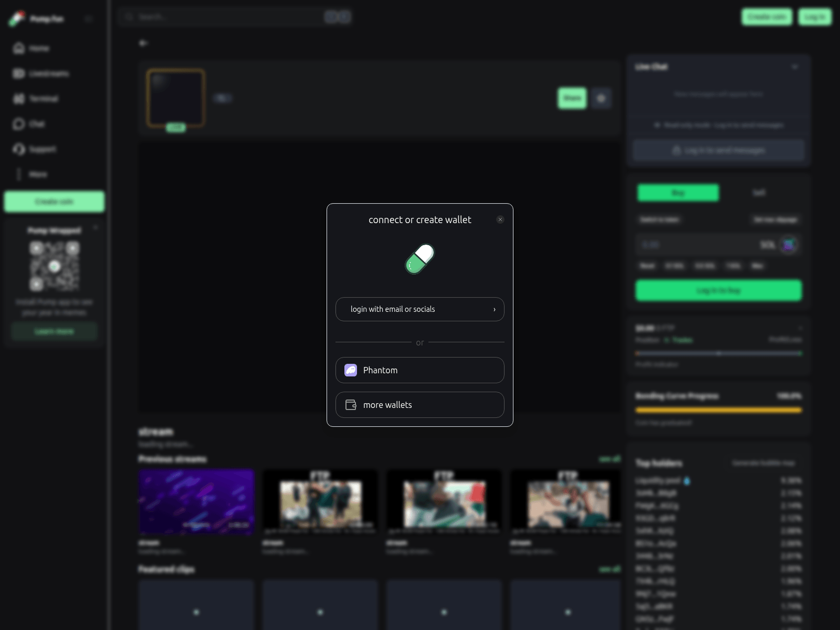Open the first previous stream thumbnail
The height and width of the screenshot is (630, 840).
pyautogui.click(x=196, y=501)
